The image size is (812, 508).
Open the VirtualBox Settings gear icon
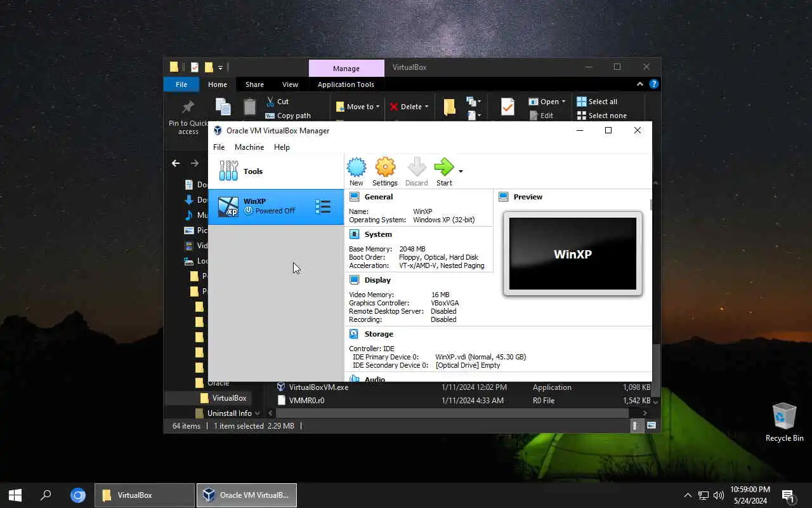385,168
